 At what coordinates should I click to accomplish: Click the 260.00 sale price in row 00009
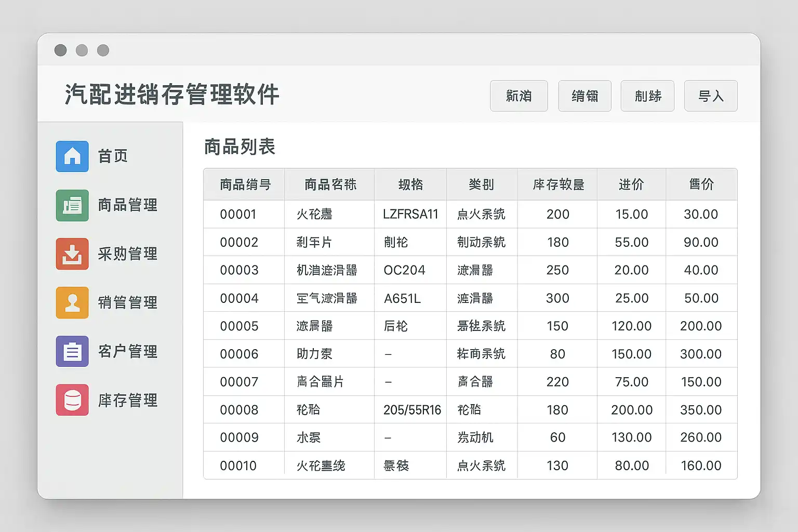pyautogui.click(x=701, y=437)
